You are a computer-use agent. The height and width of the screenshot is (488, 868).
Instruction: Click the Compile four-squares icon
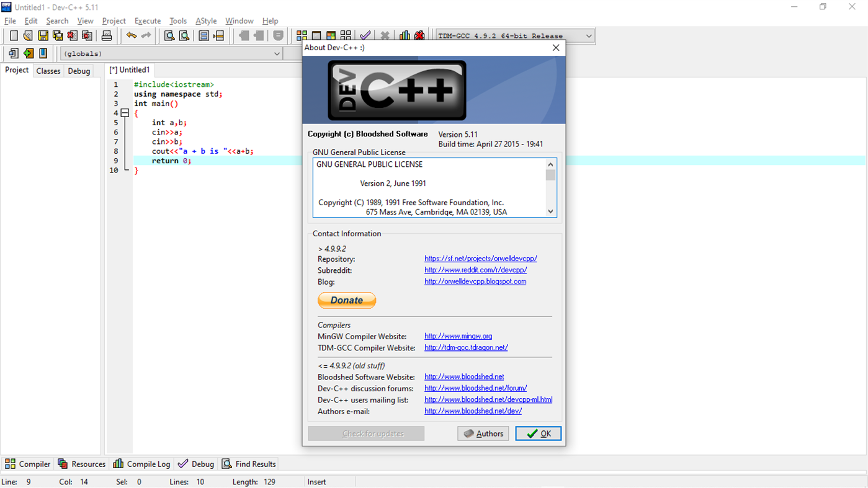302,36
